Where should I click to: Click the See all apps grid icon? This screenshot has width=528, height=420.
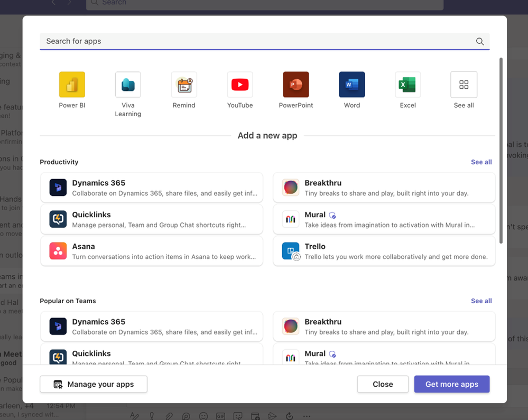464,85
